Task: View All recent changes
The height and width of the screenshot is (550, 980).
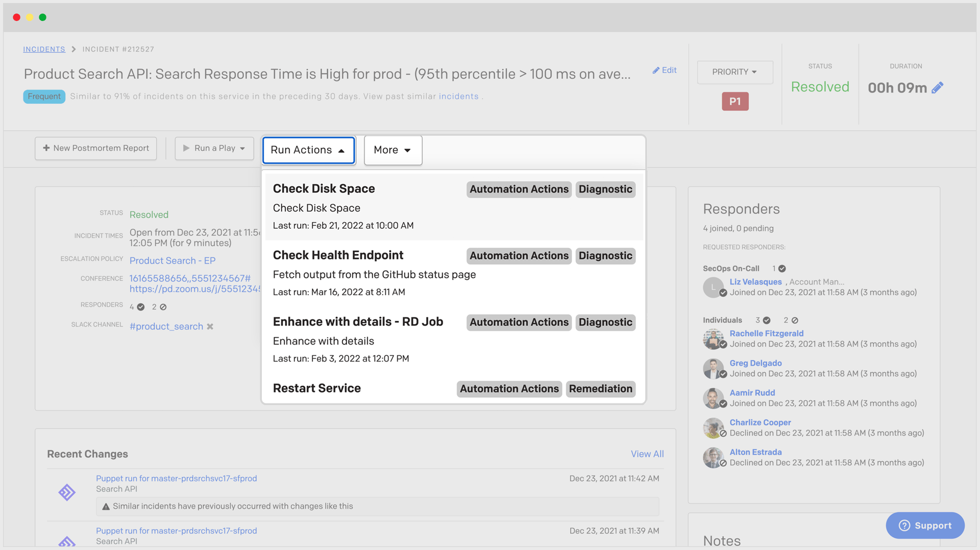Action: coord(647,453)
